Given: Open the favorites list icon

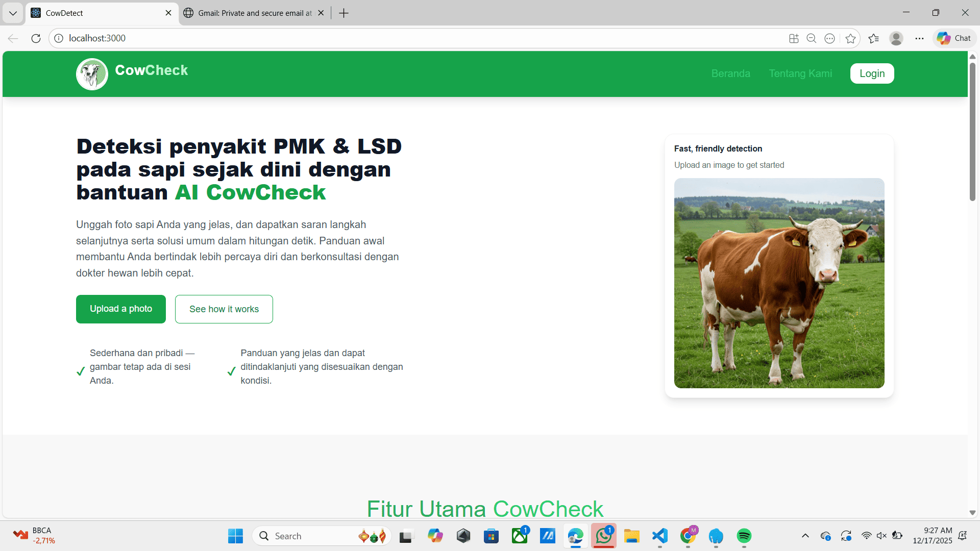Looking at the screenshot, I should pyautogui.click(x=874, y=38).
